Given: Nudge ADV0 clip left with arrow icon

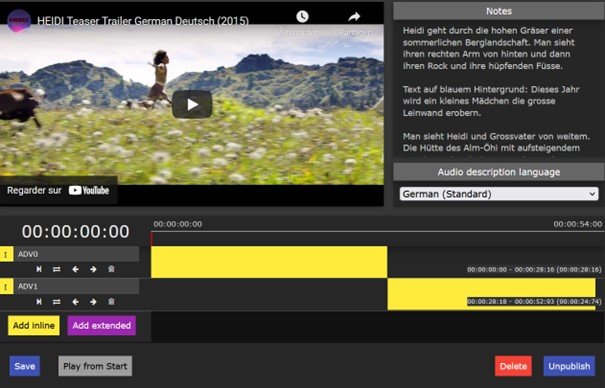Looking at the screenshot, I should (x=75, y=269).
